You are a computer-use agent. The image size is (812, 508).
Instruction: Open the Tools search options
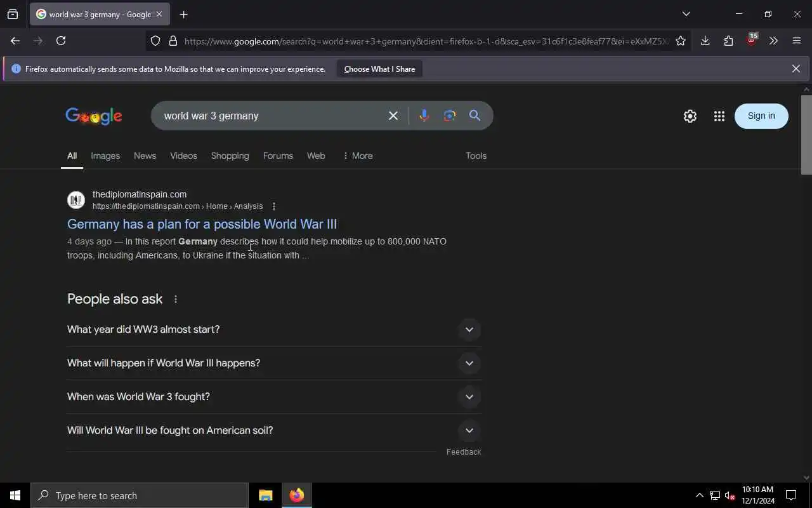(x=476, y=156)
